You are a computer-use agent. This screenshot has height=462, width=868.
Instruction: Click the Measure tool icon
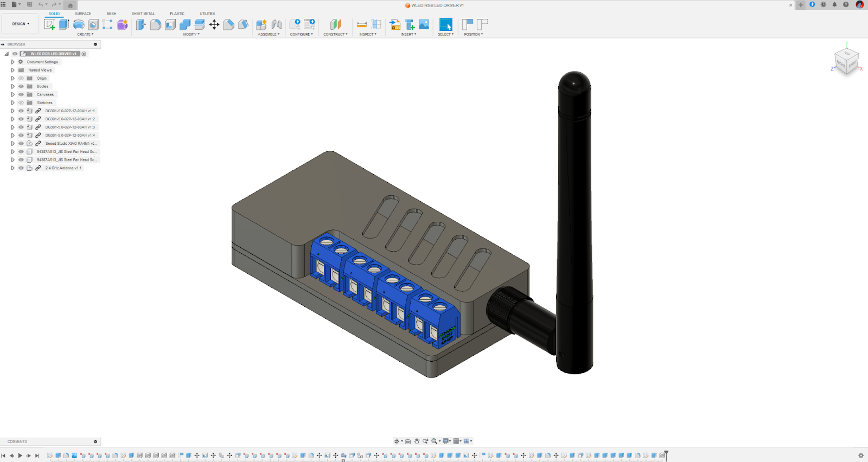(362, 24)
